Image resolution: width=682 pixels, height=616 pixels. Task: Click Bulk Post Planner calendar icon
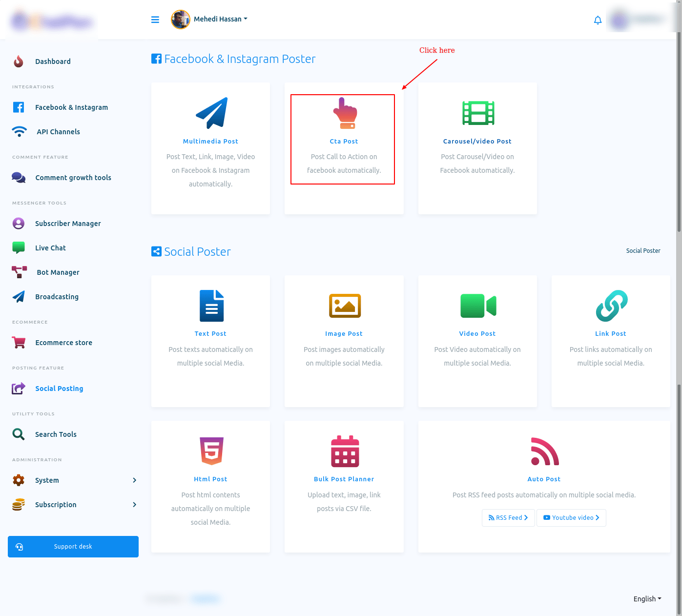tap(345, 451)
